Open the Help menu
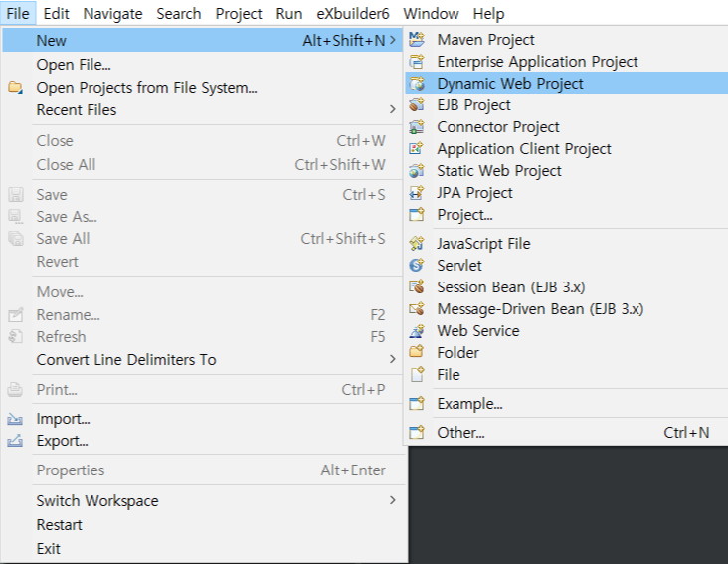Viewport: 728px width, 564px height. [x=489, y=14]
